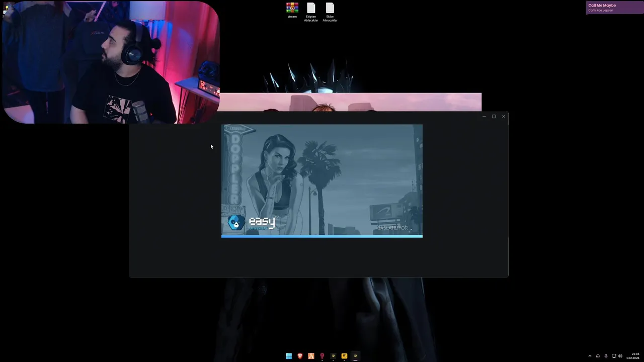Click the EasyAntiCheat logo on the splash
Viewport: 644px width, 362px height.
(252, 222)
